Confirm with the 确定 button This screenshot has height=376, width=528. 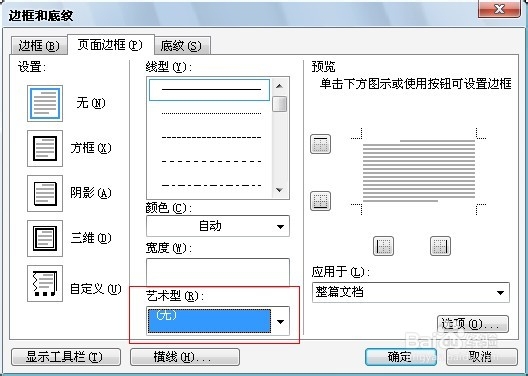pos(401,357)
